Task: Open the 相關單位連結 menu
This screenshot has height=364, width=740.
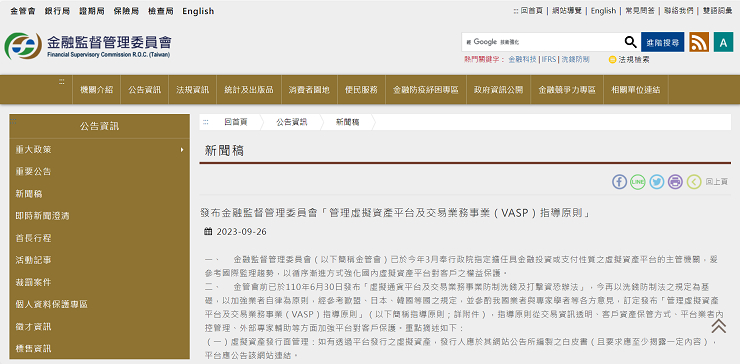Action: [636, 90]
